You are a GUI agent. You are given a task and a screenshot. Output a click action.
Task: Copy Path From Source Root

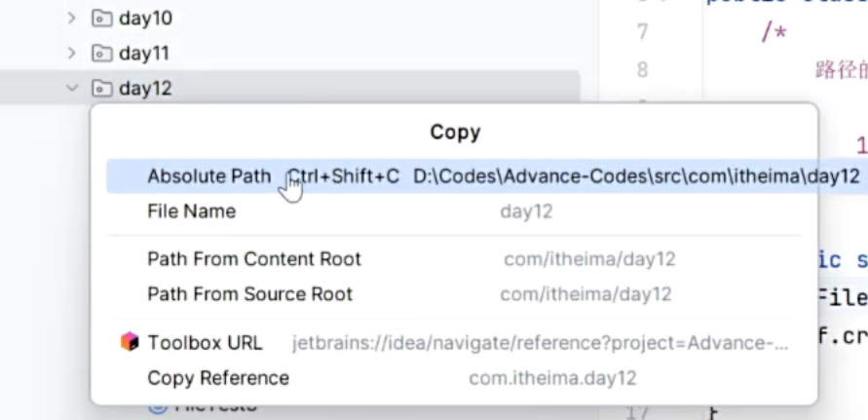(249, 294)
